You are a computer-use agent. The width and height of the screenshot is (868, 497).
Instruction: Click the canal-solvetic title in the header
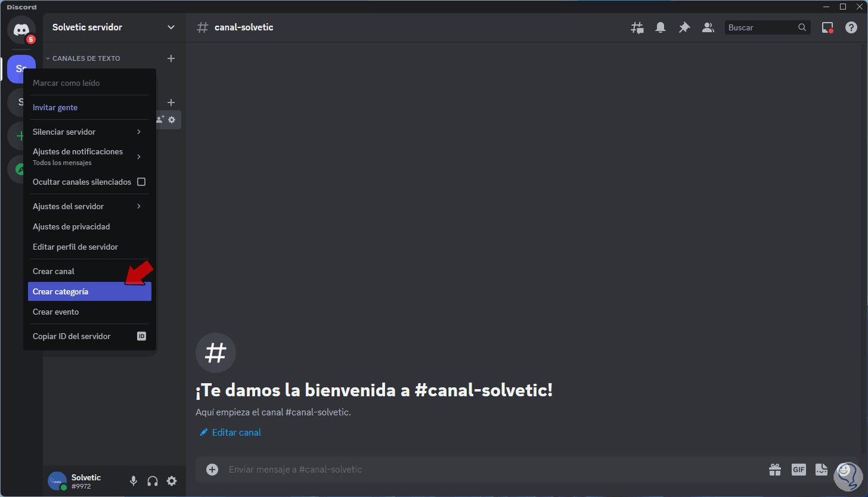click(244, 27)
